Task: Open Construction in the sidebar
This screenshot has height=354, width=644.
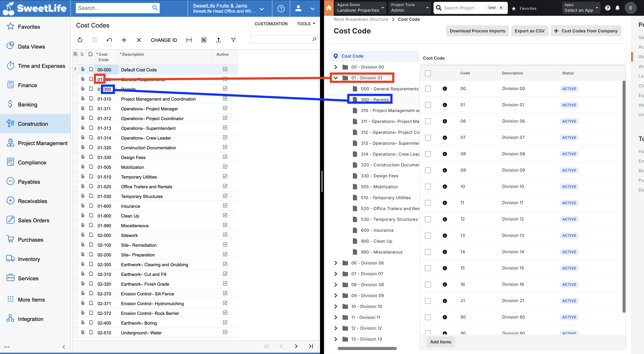Action: pos(35,124)
